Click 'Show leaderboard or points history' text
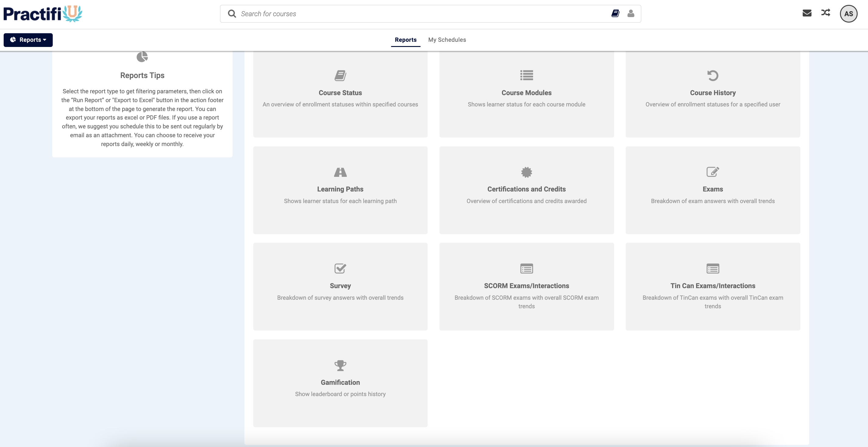868x447 pixels. (340, 394)
